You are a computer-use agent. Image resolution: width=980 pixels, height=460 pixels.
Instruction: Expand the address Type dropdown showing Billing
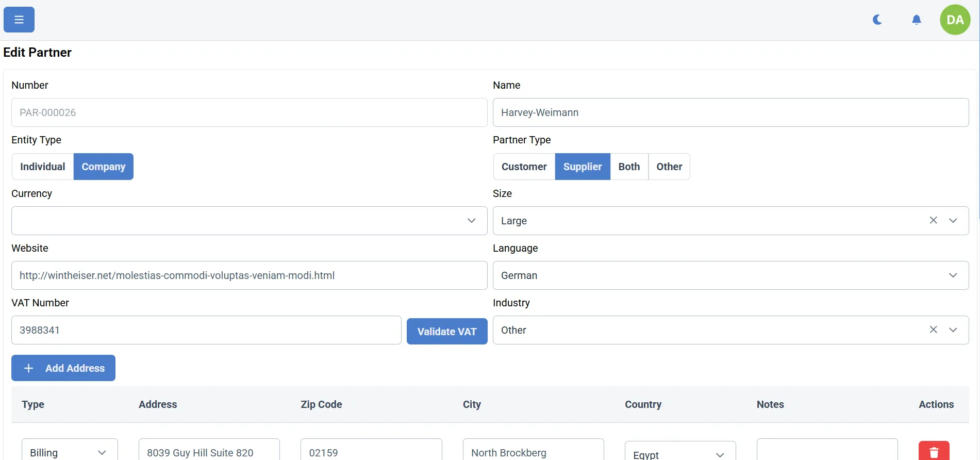click(69, 452)
